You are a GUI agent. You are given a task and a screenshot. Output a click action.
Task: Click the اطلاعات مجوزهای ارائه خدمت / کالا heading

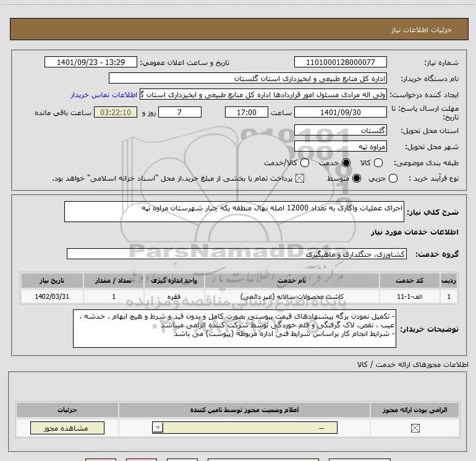pos(412,364)
